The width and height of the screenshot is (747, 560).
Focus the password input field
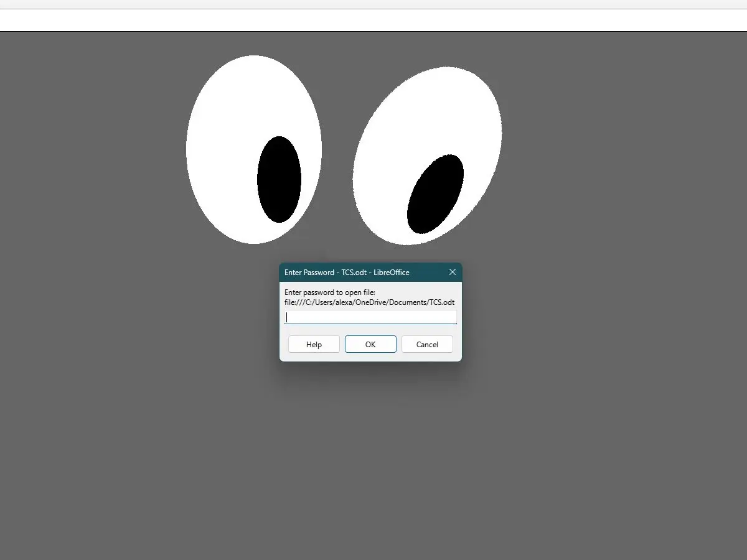[x=370, y=317]
